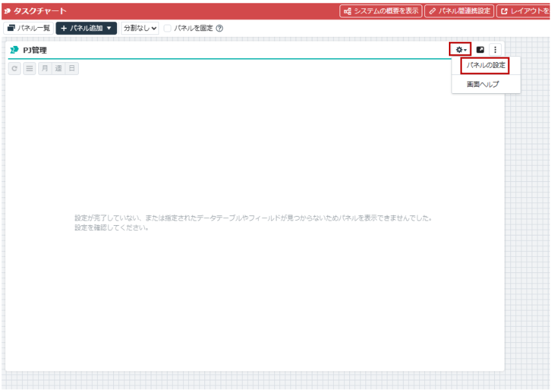The width and height of the screenshot is (553, 392).
Task: Click the help icon beside パネルを固定
Action: [x=220, y=28]
